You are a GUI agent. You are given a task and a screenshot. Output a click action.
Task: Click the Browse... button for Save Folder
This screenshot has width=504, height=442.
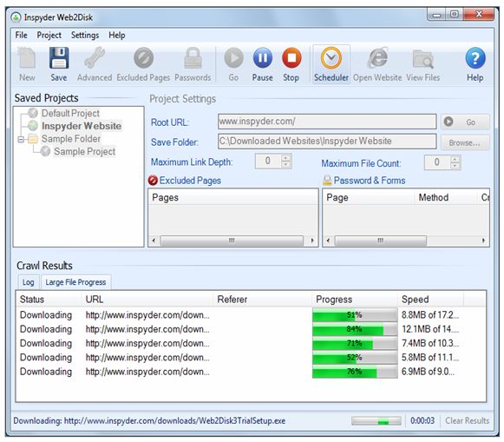[x=465, y=142]
